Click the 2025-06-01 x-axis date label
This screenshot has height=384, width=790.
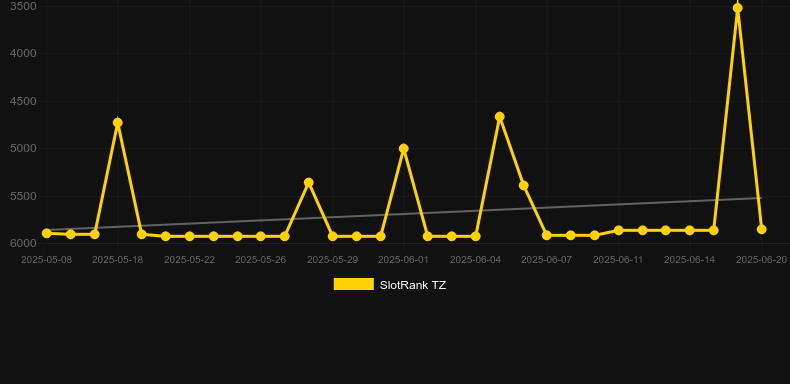point(403,260)
